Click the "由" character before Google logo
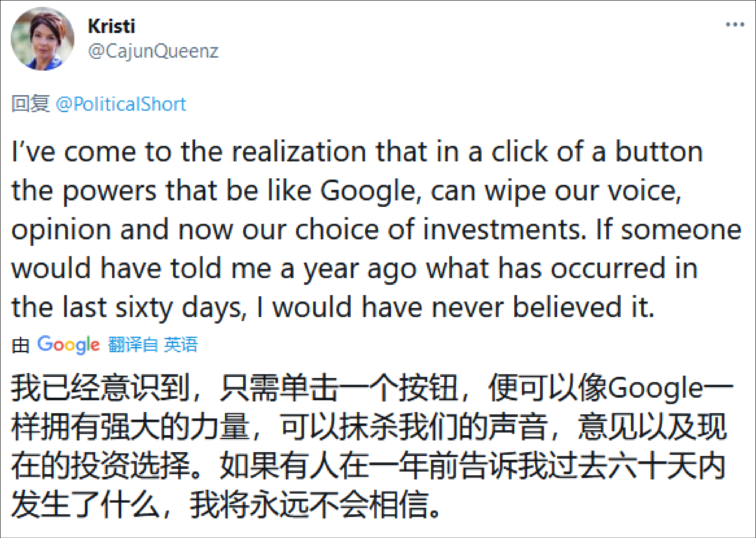This screenshot has height=538, width=756. click(x=21, y=345)
